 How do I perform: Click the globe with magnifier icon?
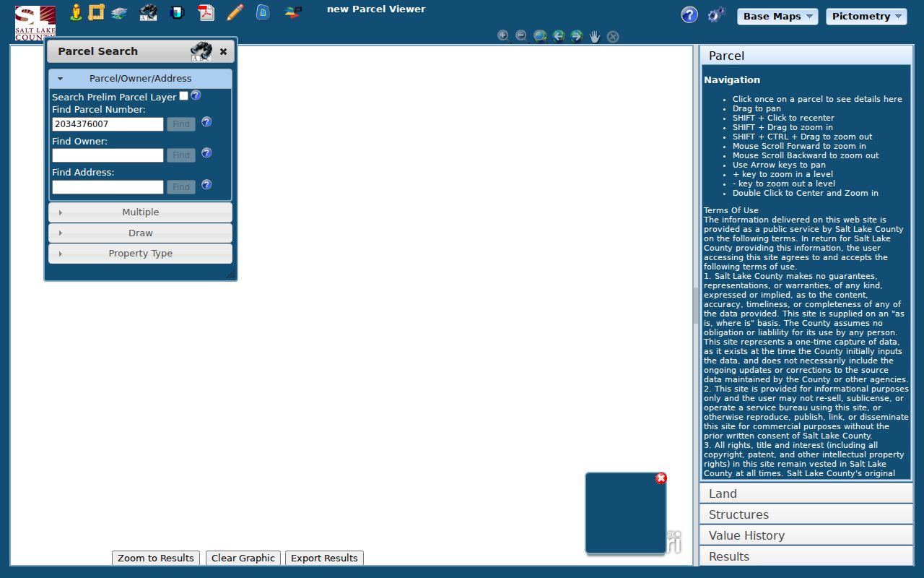(x=540, y=36)
